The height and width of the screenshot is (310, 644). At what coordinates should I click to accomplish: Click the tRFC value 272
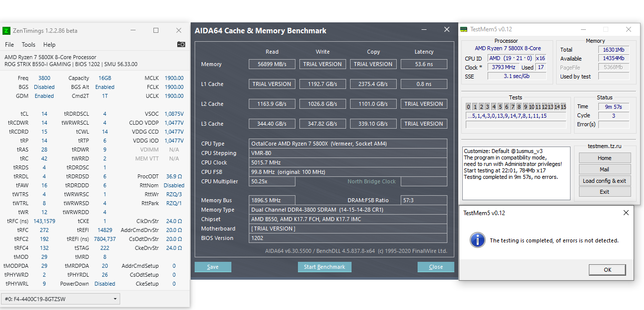point(44,230)
